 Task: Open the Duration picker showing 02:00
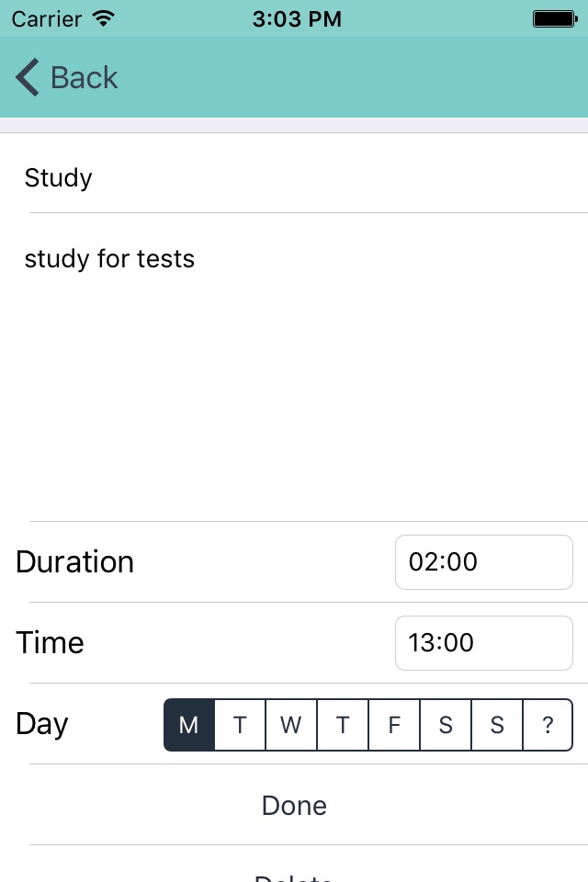click(483, 562)
